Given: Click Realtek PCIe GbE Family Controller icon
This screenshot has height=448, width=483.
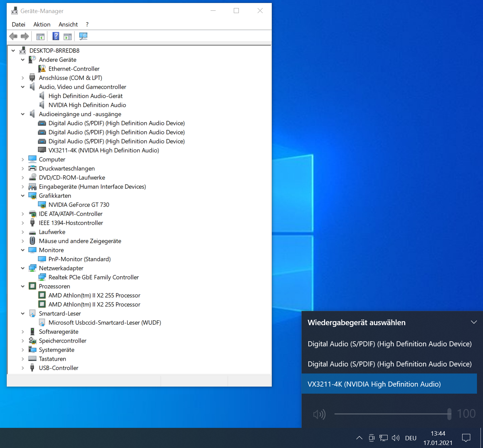Looking at the screenshot, I should (42, 277).
